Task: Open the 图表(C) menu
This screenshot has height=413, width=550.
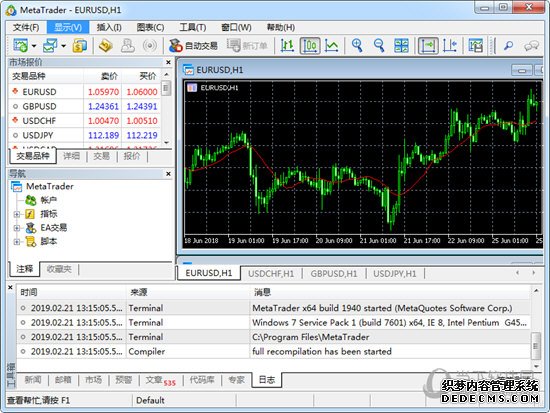Action: tap(150, 27)
